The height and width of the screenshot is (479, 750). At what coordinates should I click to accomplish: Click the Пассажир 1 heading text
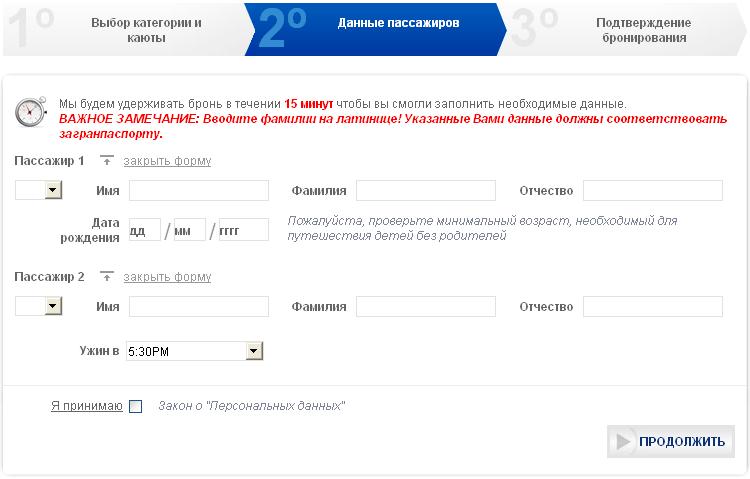(49, 161)
